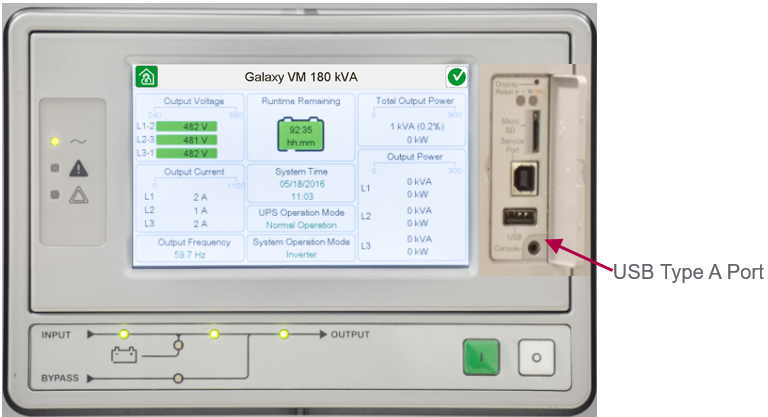
Task: Tap the L3-1 482 V voltage bar
Action: [186, 153]
